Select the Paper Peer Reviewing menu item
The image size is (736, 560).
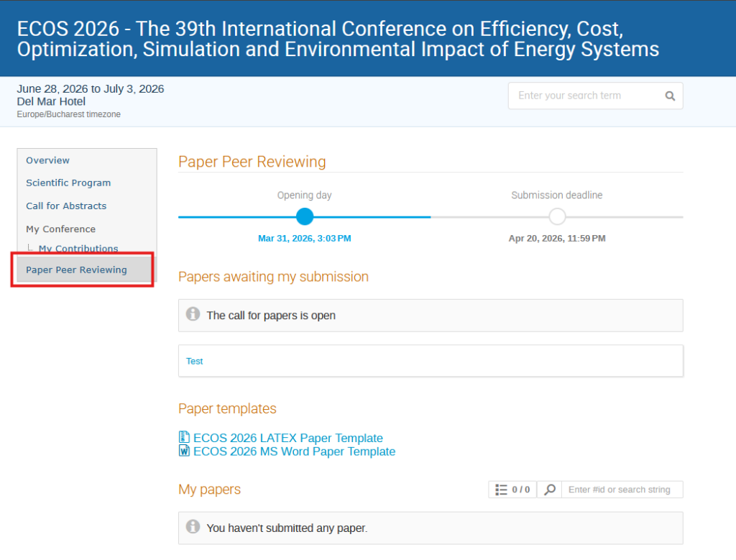pyautogui.click(x=76, y=270)
